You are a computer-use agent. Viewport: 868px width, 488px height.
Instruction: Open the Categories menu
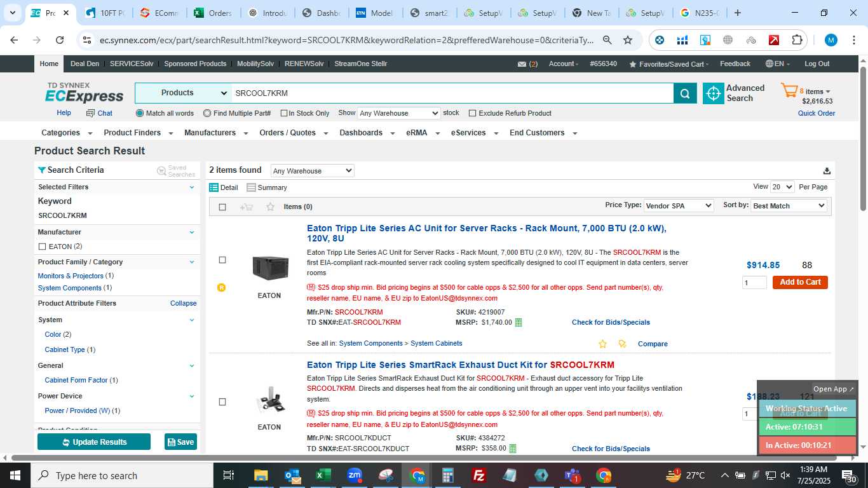(67, 133)
